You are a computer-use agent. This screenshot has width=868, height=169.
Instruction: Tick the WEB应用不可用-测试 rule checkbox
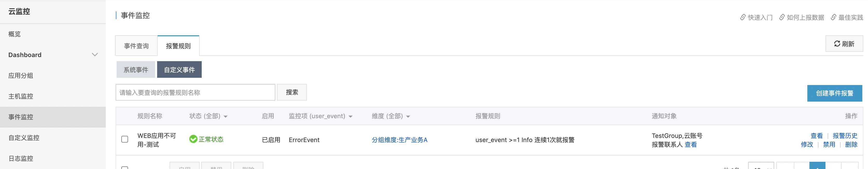[x=125, y=139]
